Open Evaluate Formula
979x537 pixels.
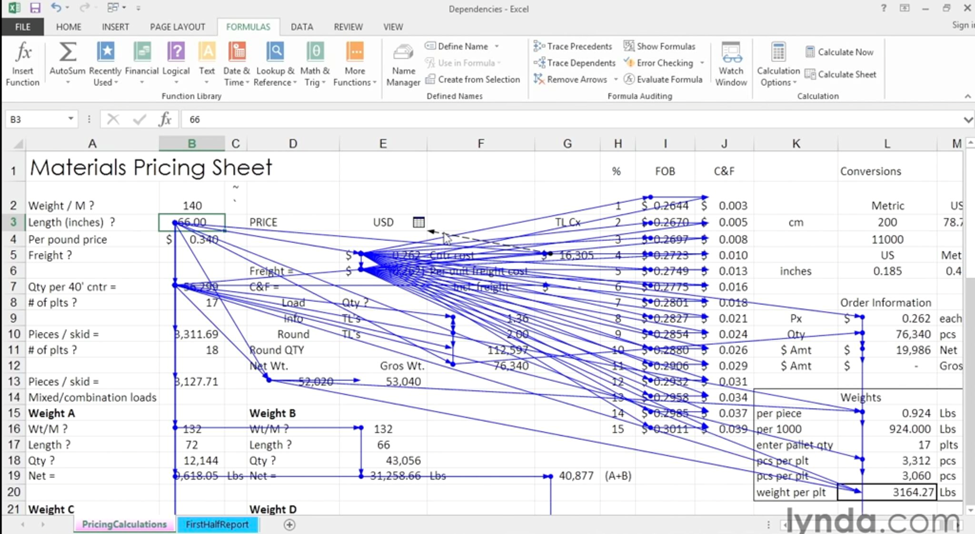click(x=663, y=79)
